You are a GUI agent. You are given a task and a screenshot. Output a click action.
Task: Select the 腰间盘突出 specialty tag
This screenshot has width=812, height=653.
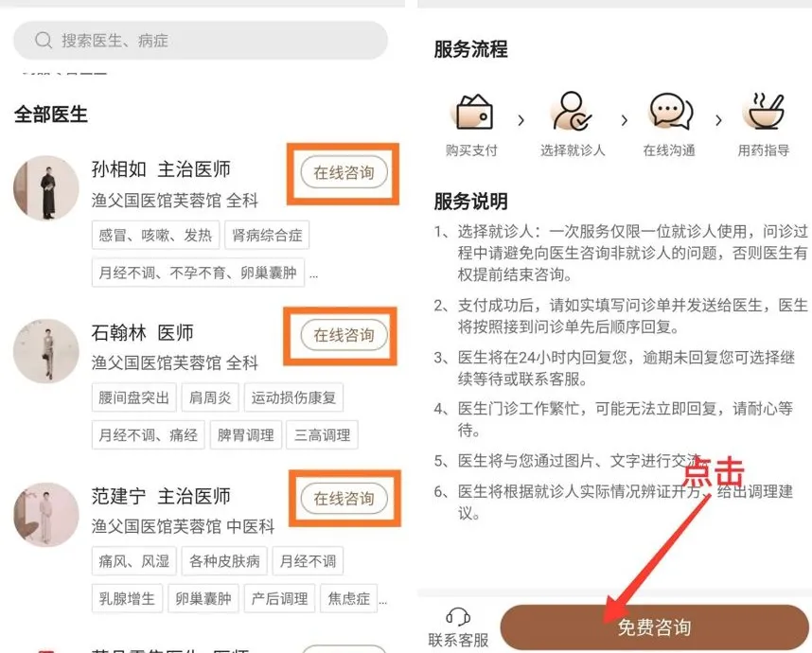click(134, 397)
